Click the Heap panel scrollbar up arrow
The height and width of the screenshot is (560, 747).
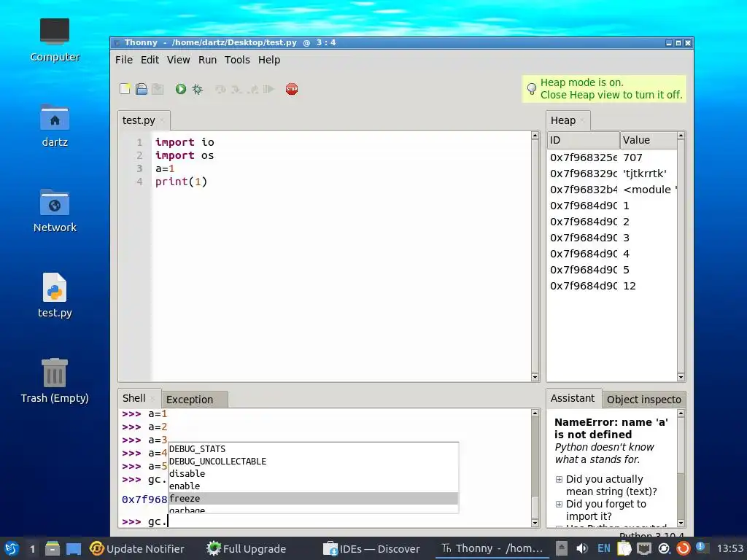[681, 136]
